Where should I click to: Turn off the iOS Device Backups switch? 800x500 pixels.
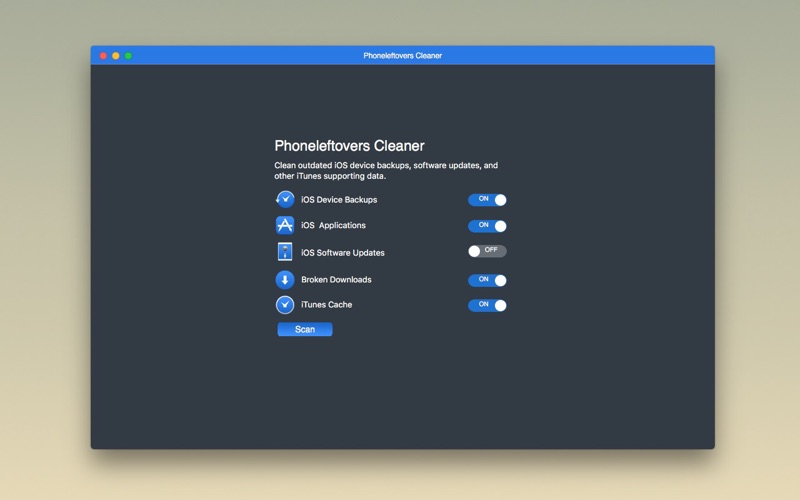click(x=487, y=200)
